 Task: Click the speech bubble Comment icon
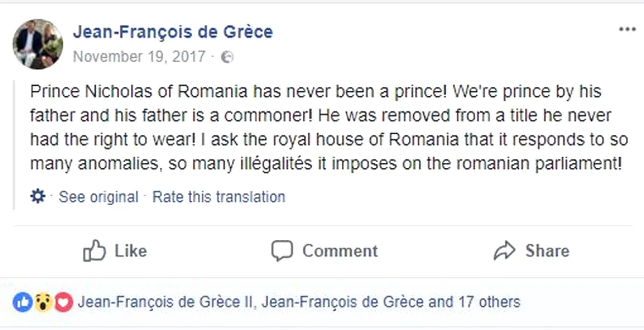(282, 251)
